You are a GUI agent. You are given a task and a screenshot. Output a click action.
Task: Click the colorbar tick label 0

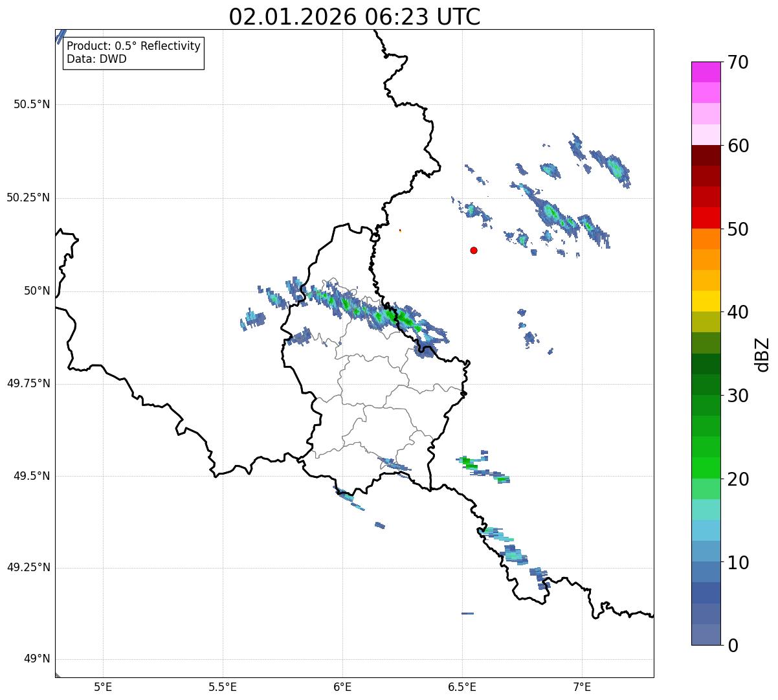point(732,646)
